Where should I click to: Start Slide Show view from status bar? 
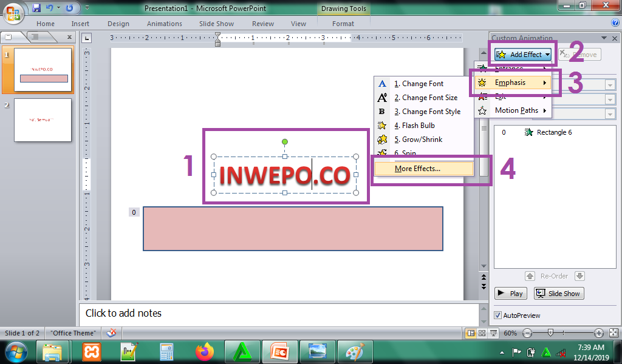(493, 333)
